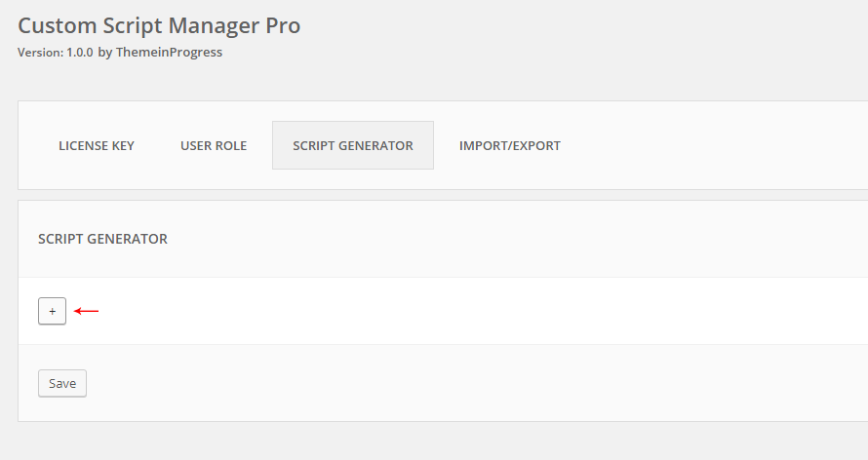
Task: Click empty space left of License Key tab
Action: click(x=28, y=145)
